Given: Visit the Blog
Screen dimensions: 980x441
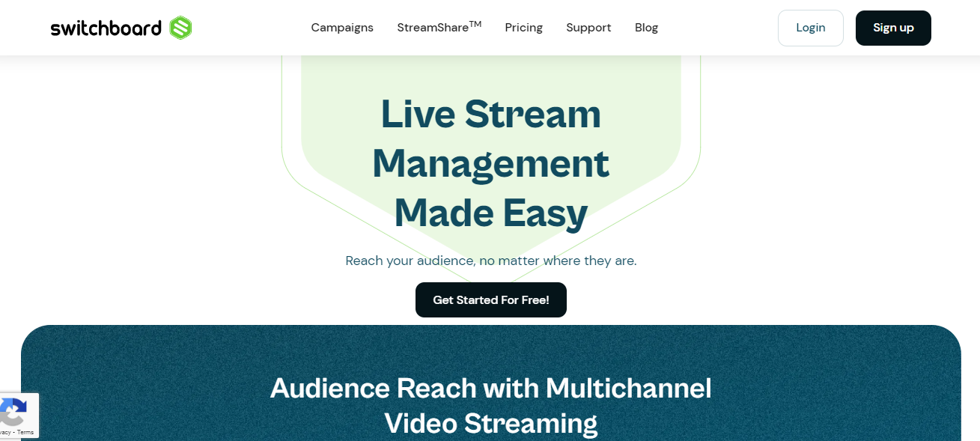Looking at the screenshot, I should tap(646, 28).
